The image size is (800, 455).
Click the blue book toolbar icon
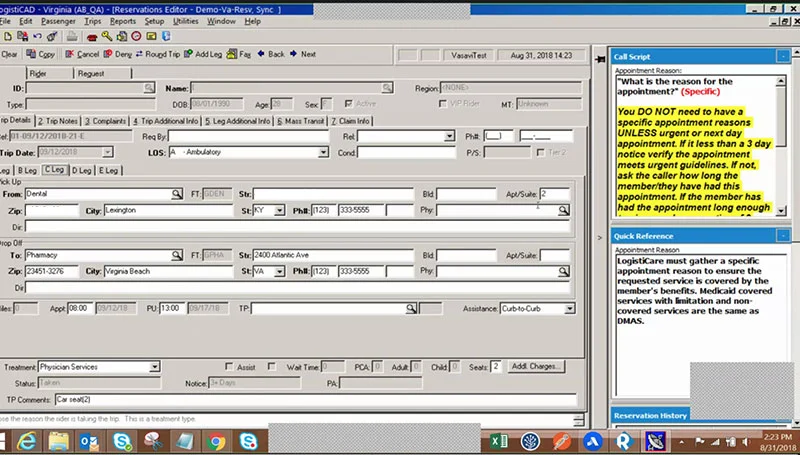click(x=166, y=36)
